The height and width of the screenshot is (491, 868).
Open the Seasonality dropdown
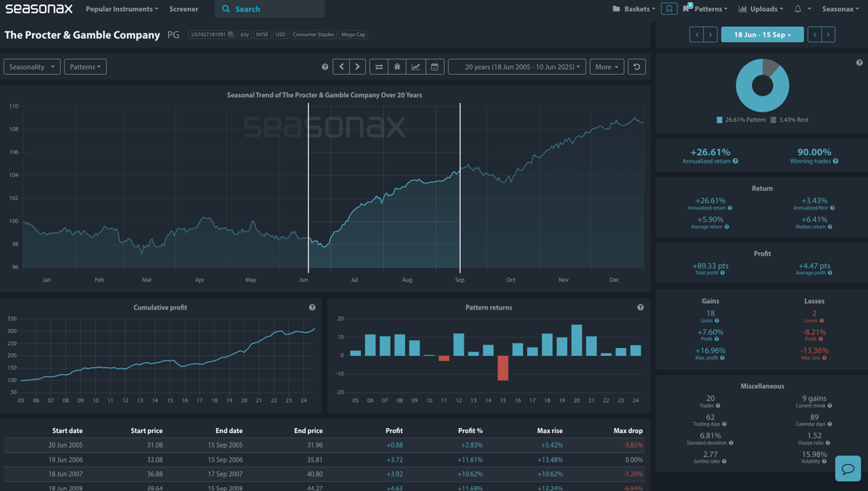tap(32, 67)
